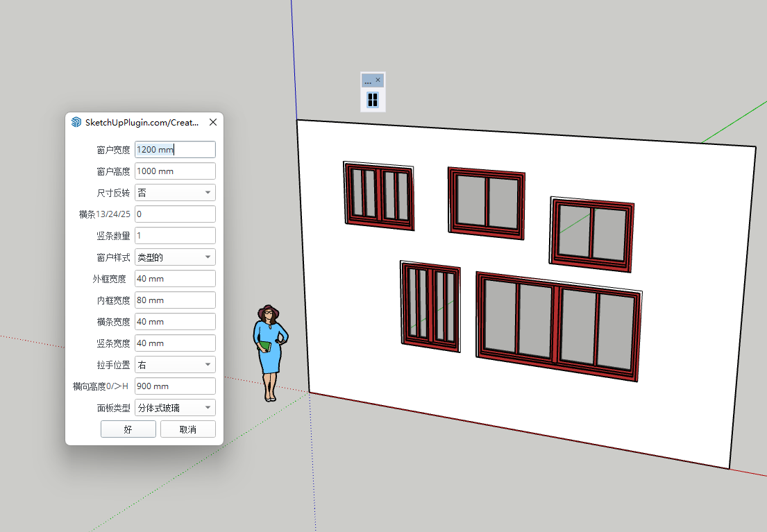
Task: Select the 竖条数量 input field
Action: tap(175, 236)
